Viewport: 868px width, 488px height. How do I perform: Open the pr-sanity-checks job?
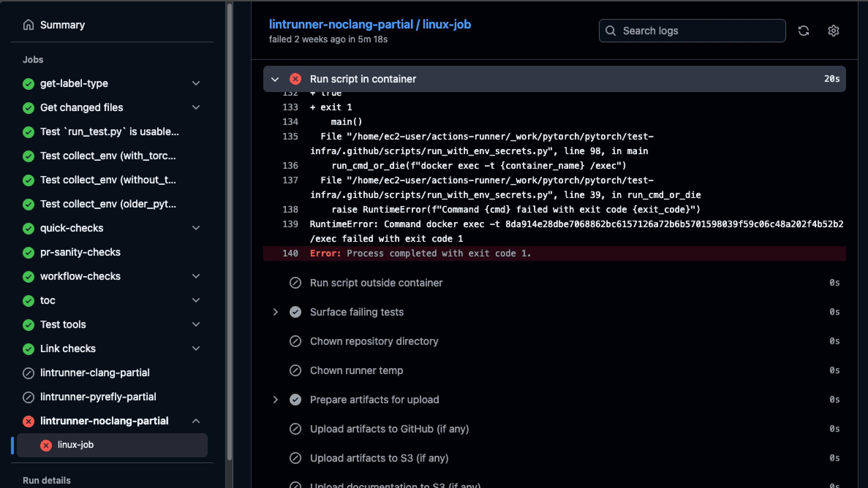click(x=80, y=252)
